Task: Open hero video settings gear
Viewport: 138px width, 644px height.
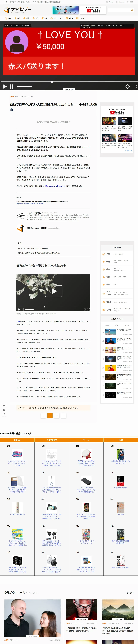Action: point(127,87)
